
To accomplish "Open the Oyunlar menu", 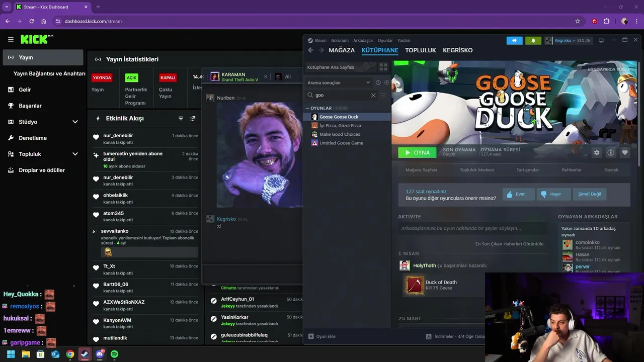I will click(385, 40).
